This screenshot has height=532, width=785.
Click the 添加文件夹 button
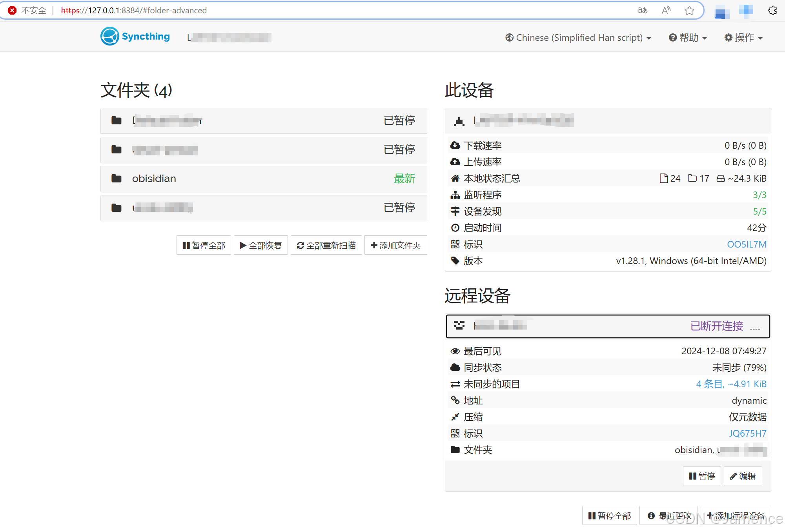coord(395,245)
